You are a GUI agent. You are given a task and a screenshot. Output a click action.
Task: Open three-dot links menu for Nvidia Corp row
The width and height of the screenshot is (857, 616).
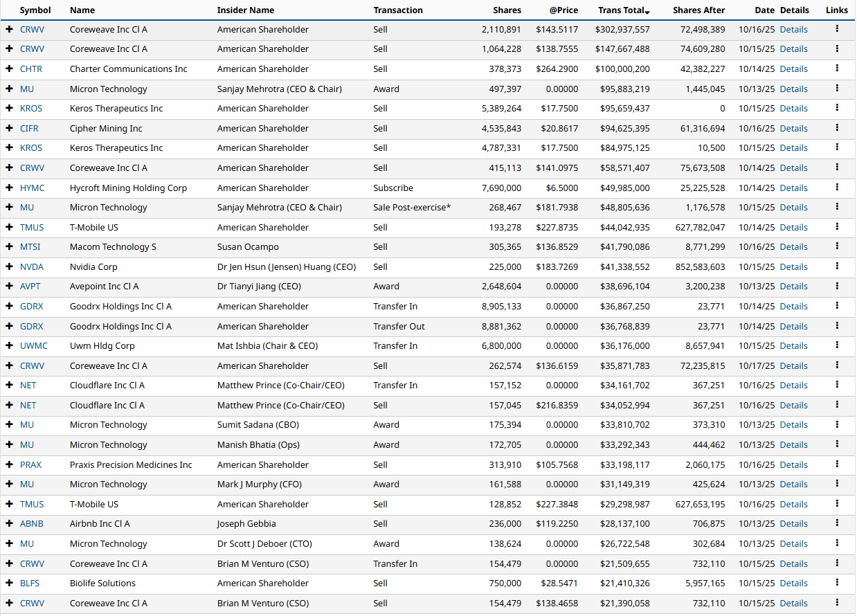(x=837, y=266)
